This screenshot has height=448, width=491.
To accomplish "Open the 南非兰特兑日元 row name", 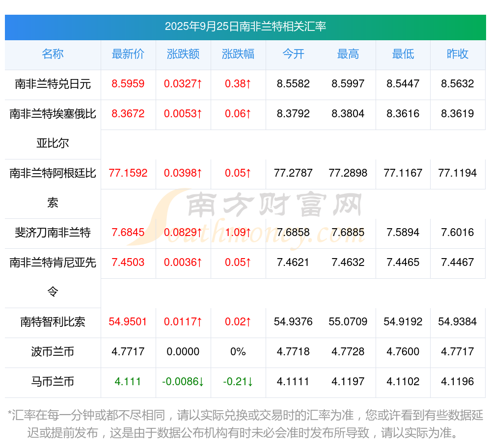I will coord(53,84).
